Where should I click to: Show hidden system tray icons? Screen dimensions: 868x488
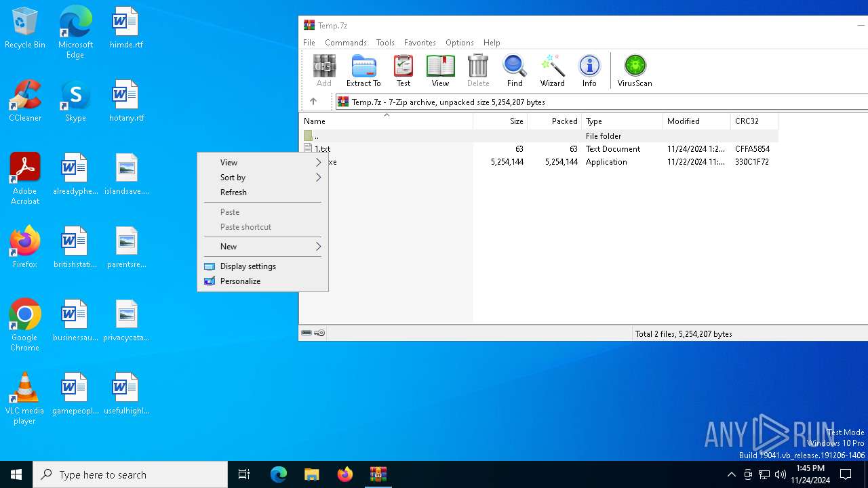[731, 474]
